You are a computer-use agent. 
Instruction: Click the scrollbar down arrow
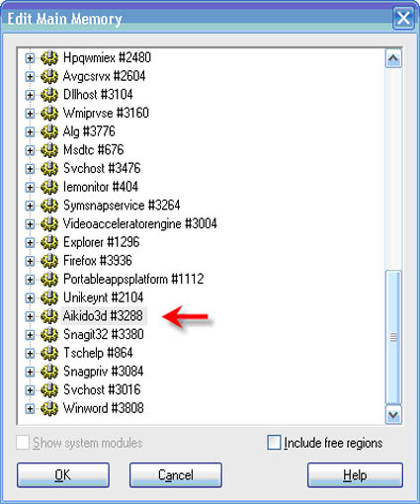pyautogui.click(x=393, y=414)
